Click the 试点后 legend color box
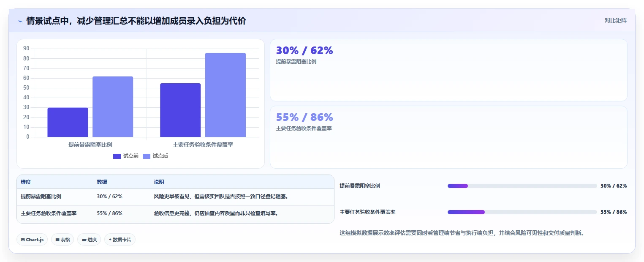Viewport: 644px width, 262px height. (147, 156)
